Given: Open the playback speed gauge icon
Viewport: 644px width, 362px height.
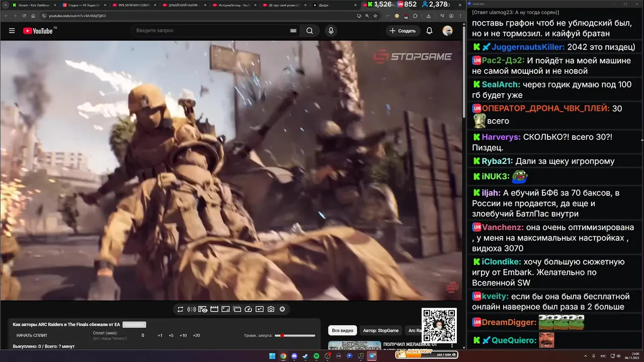Looking at the screenshot, I should pyautogui.click(x=248, y=309).
